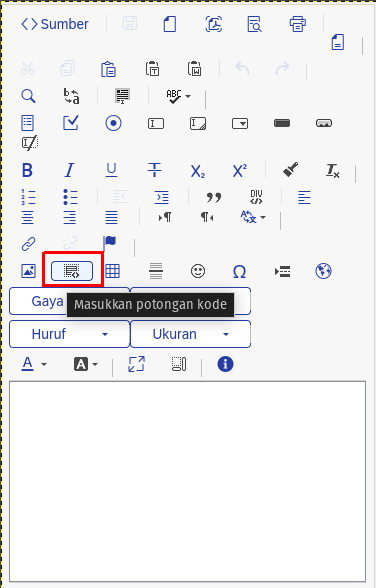This screenshot has width=376, height=588.
Task: Open the About CKEditor info
Action: [225, 364]
